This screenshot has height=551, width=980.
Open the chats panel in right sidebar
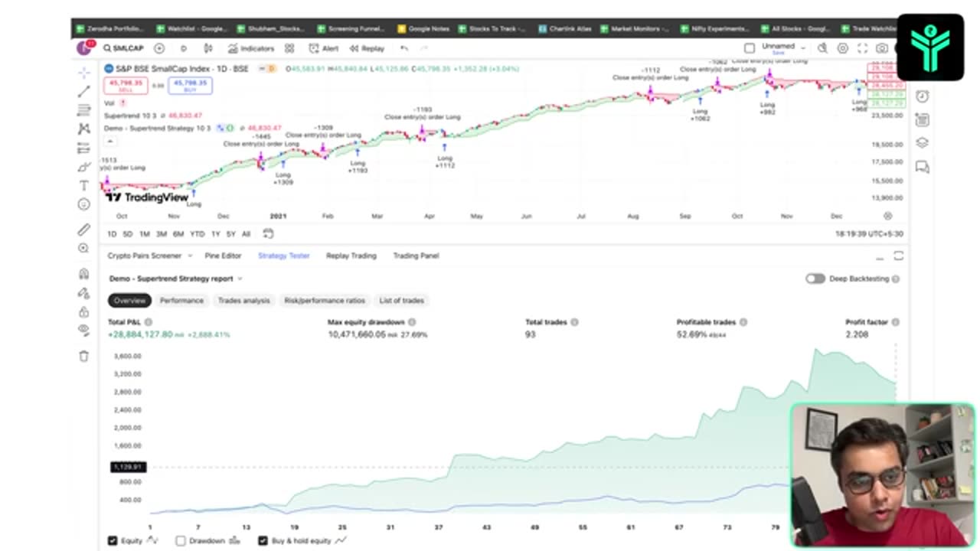point(923,167)
